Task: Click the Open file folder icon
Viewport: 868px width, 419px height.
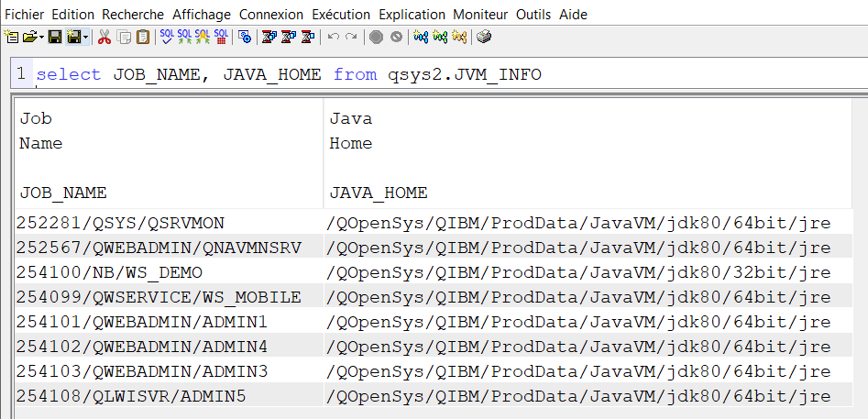Action: click(31, 37)
